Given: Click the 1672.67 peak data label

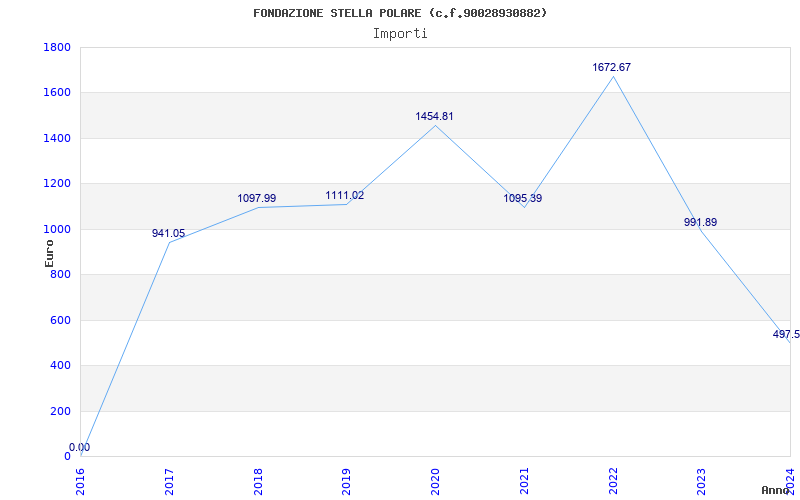Looking at the screenshot, I should click(x=611, y=67).
